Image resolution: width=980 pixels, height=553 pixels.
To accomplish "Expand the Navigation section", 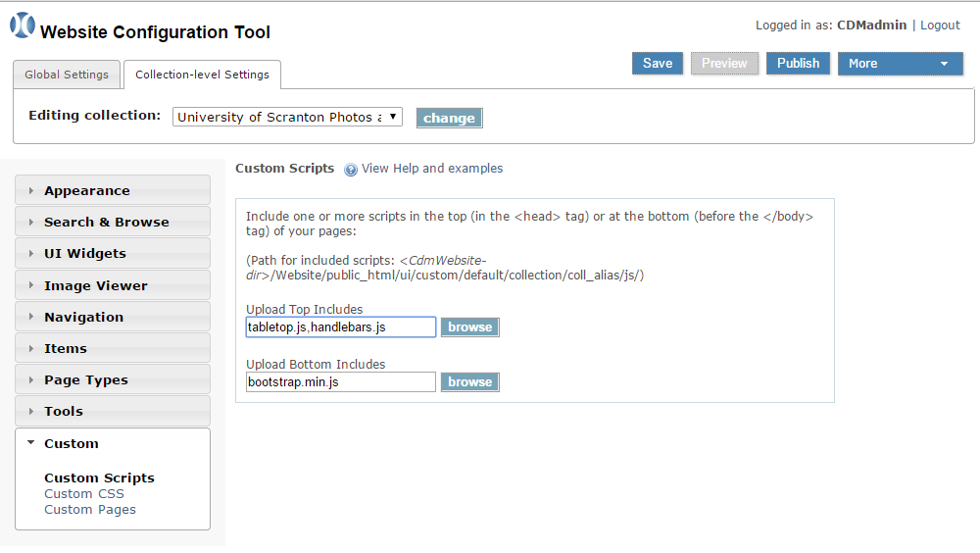I will [x=113, y=317].
